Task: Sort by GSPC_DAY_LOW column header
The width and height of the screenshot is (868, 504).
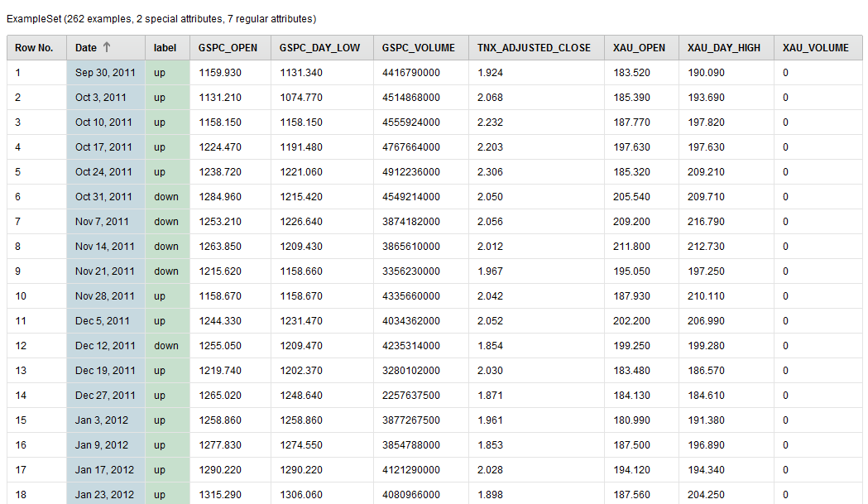Action: tap(322, 48)
